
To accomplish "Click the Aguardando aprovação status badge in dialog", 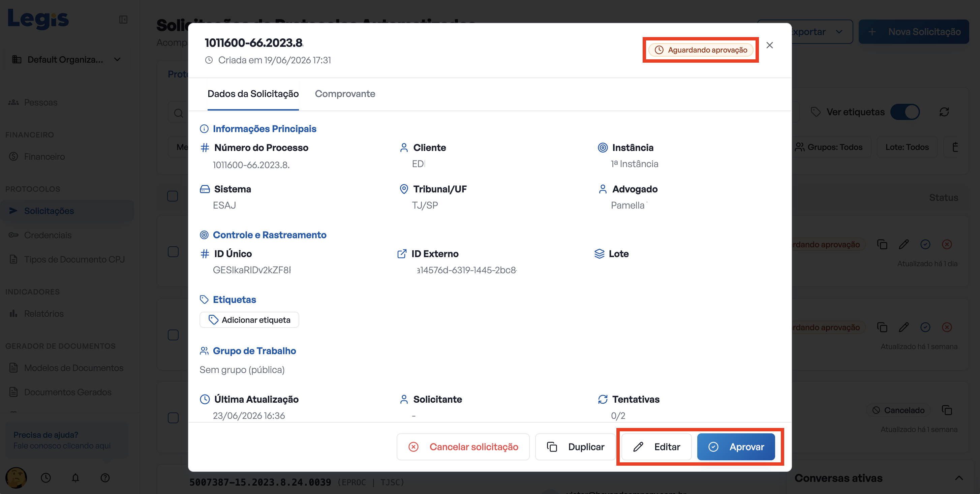I will point(701,50).
